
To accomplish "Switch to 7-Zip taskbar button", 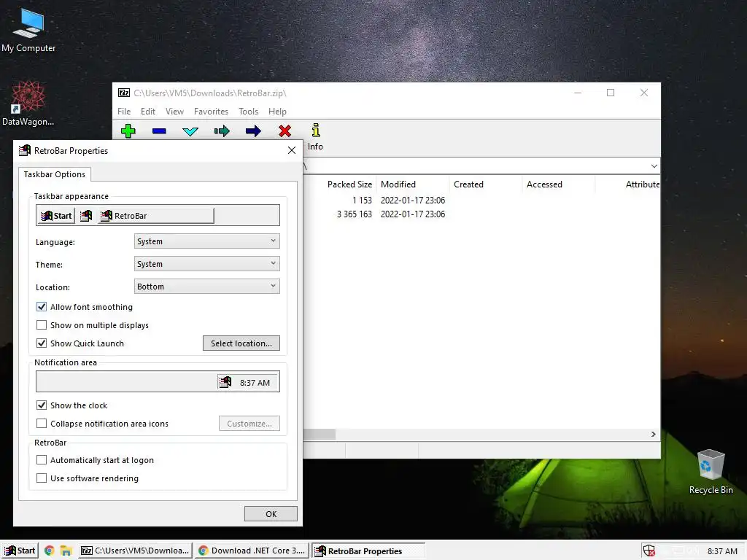I will click(135, 551).
